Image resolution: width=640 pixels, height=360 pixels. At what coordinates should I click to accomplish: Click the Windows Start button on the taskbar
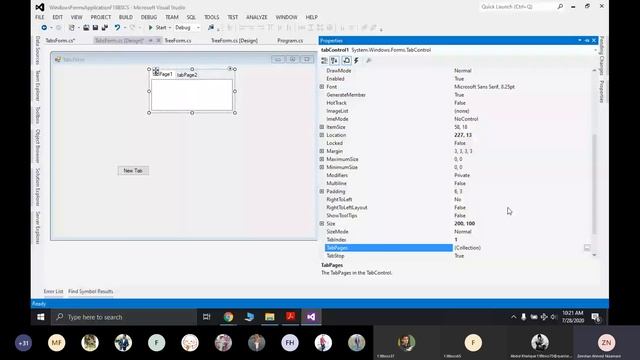(x=41, y=317)
